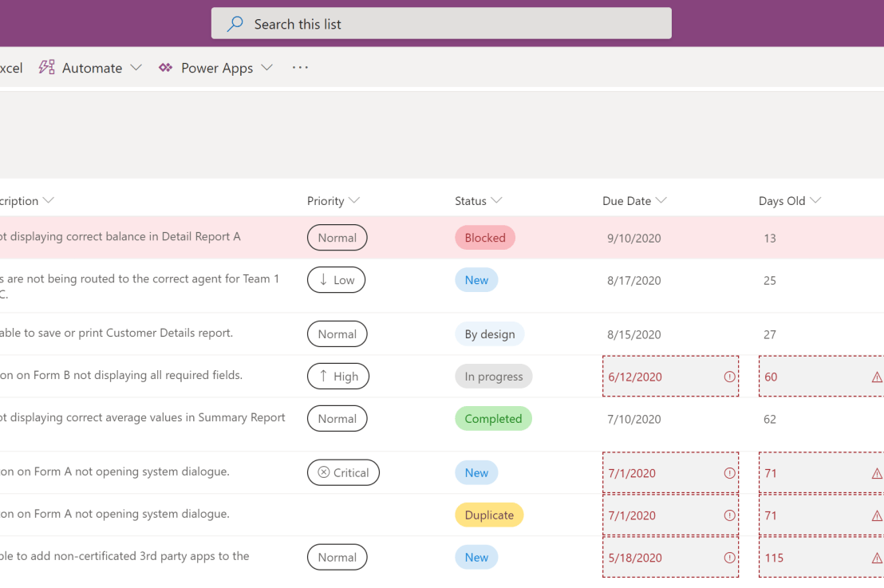Viewport: 884px width, 588px height.
Task: Click the warning icon beside due date 6/12/2020
Action: pyautogui.click(x=728, y=376)
